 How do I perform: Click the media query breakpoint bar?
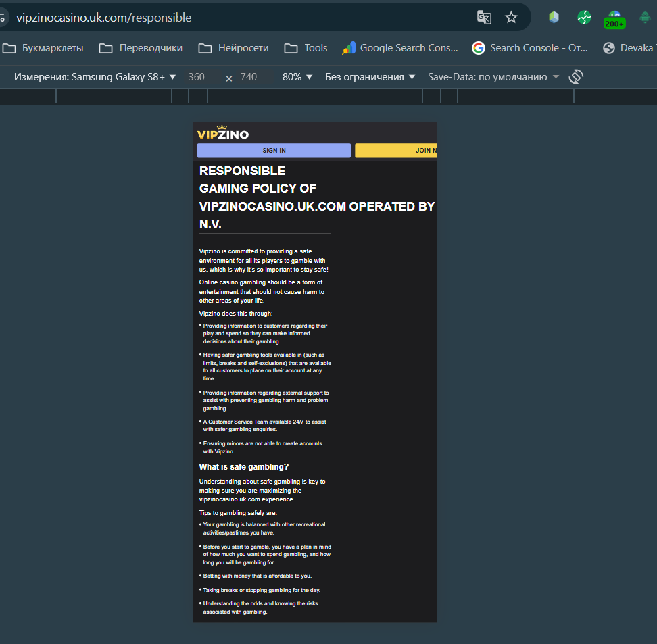(x=328, y=97)
